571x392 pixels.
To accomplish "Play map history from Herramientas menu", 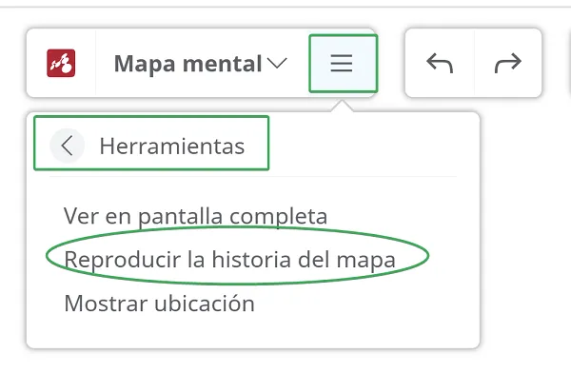I will (229, 260).
